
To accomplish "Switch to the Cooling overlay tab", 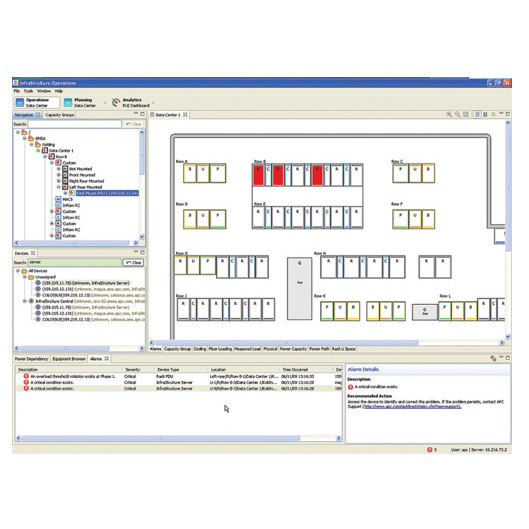I will tap(200, 349).
